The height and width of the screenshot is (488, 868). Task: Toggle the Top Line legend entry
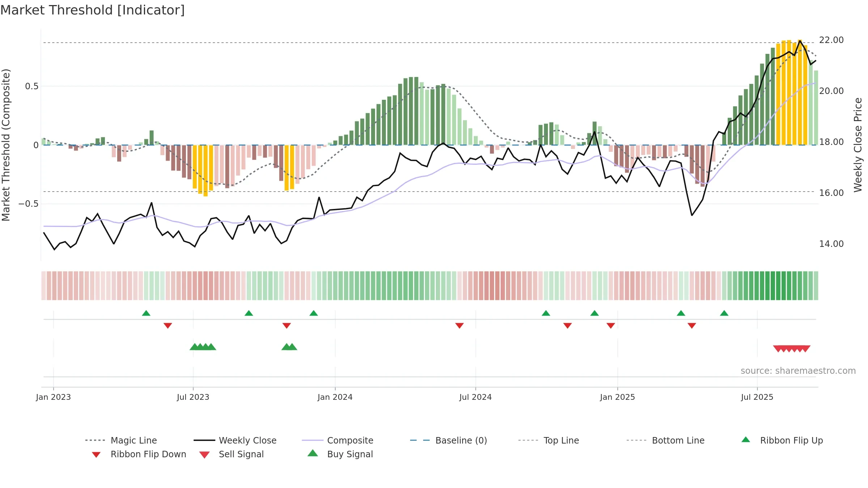(548, 440)
